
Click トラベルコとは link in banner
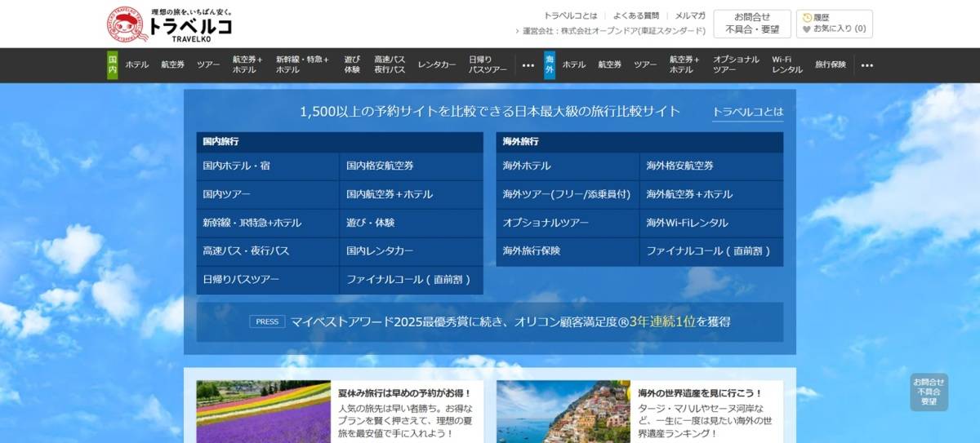tap(748, 113)
